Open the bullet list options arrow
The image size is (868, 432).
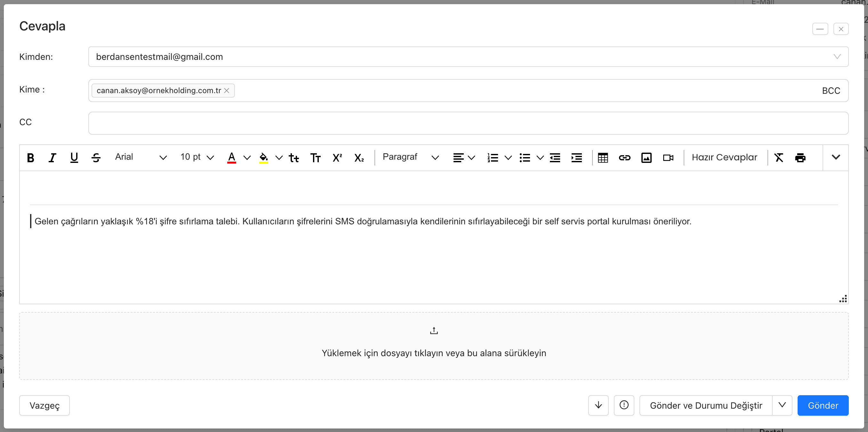coord(540,157)
